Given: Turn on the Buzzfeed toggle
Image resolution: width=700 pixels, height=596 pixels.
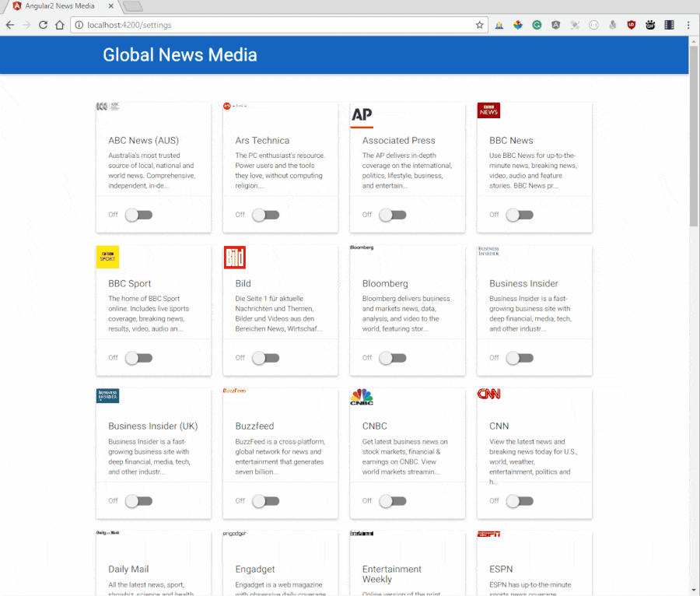Looking at the screenshot, I should click(x=266, y=501).
